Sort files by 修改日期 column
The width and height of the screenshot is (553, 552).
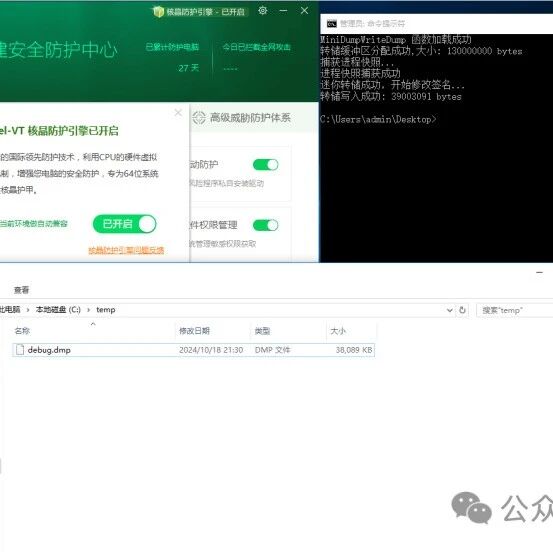point(194,331)
